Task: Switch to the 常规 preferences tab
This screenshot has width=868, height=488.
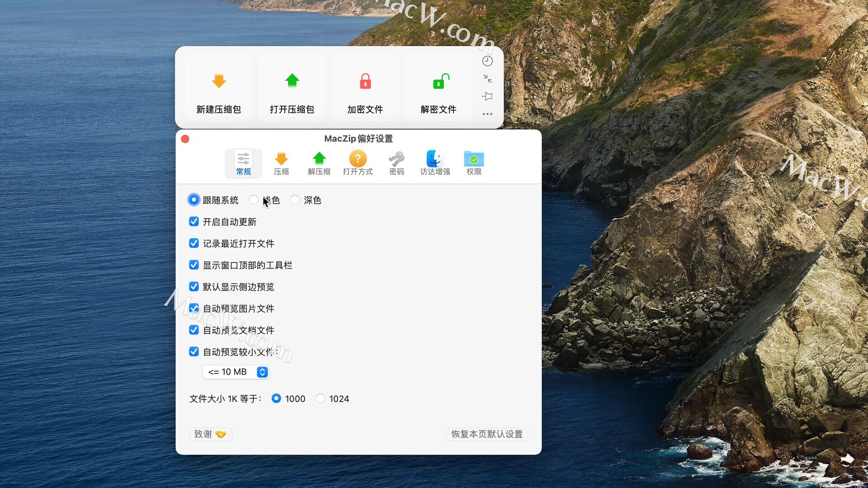Action: coord(243,163)
